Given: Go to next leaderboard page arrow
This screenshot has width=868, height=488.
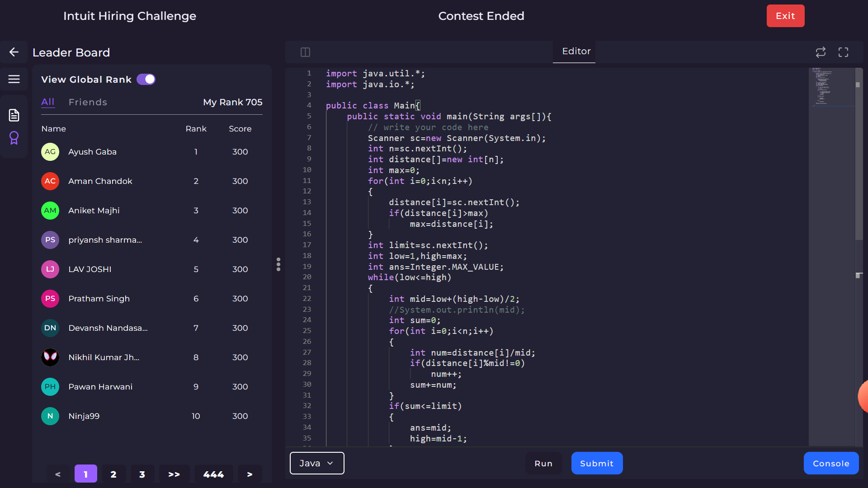Looking at the screenshot, I should 250,474.
